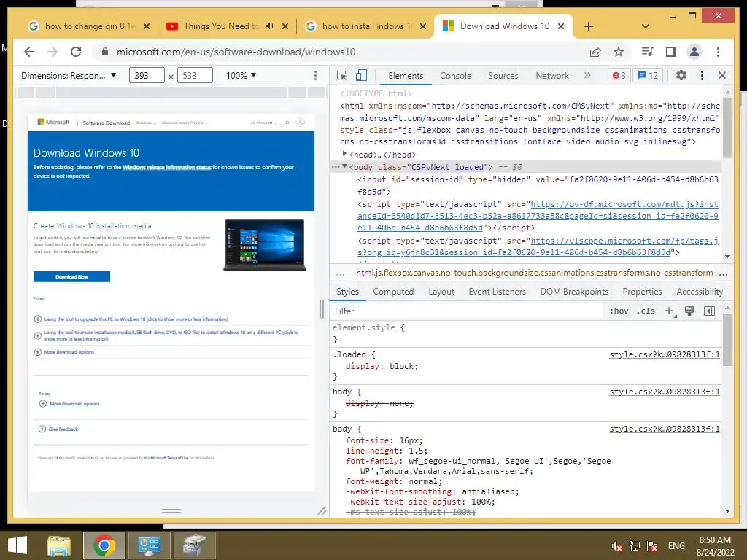Open the Event Listeners tab
The width and height of the screenshot is (747, 560).
[497, 292]
